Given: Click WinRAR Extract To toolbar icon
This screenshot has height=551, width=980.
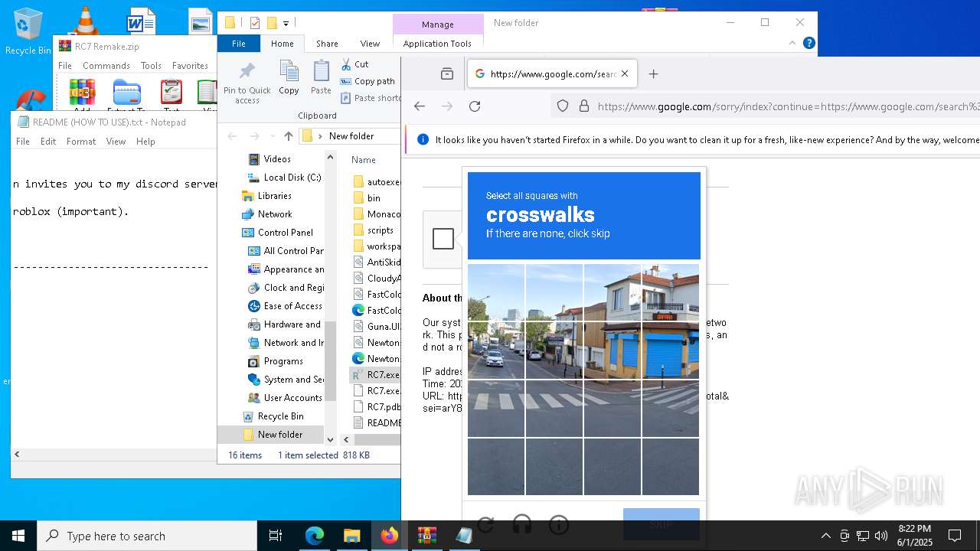Looking at the screenshot, I should (x=126, y=95).
